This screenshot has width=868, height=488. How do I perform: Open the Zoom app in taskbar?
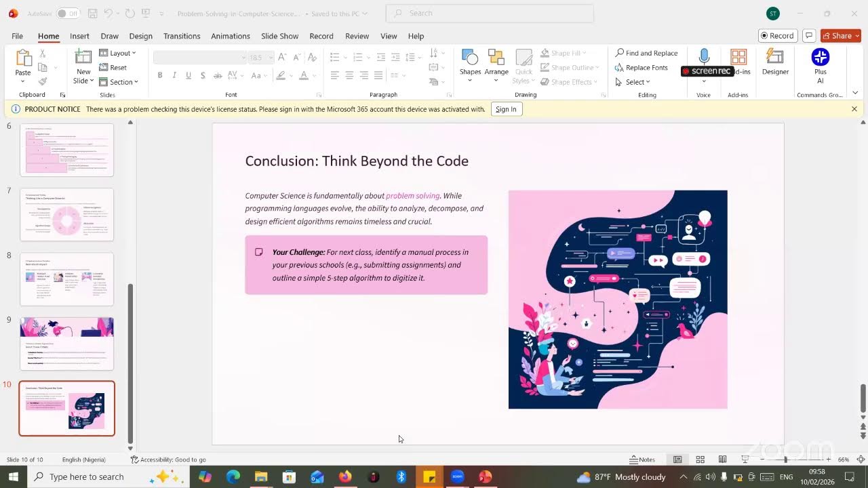tap(457, 477)
